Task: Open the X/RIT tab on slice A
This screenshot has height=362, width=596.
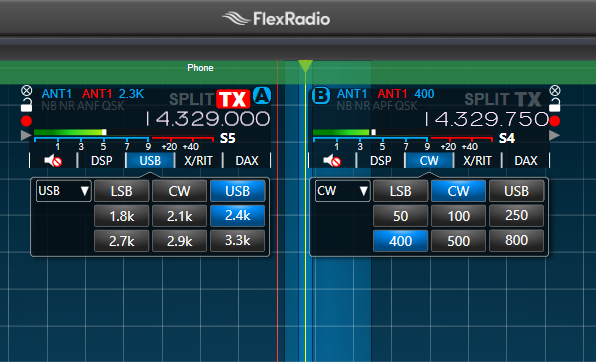Action: 198,160
